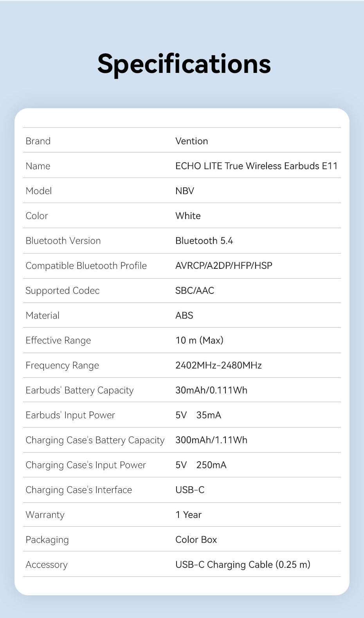Click the AVRCP/A2DP/HFP/HSP profile value
The height and width of the screenshot is (618, 364).
(224, 266)
